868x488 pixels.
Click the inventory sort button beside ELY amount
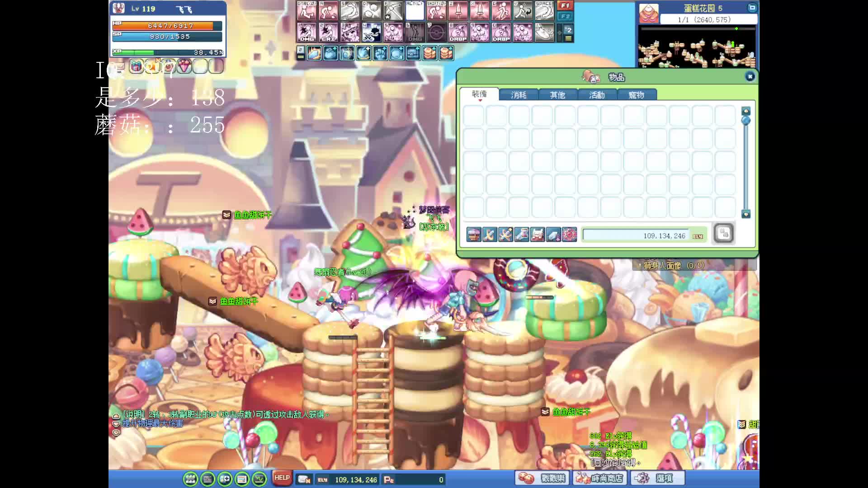click(723, 234)
